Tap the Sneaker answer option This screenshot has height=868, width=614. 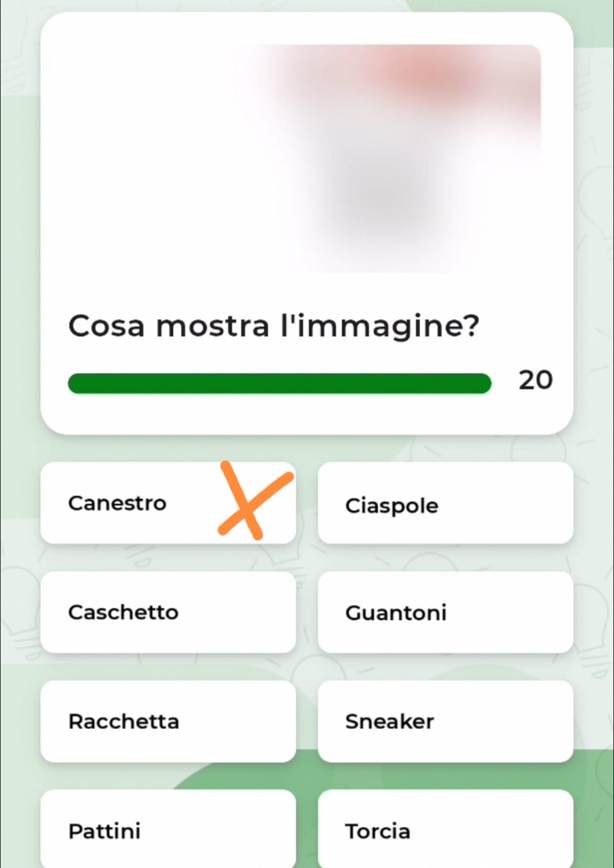click(446, 721)
